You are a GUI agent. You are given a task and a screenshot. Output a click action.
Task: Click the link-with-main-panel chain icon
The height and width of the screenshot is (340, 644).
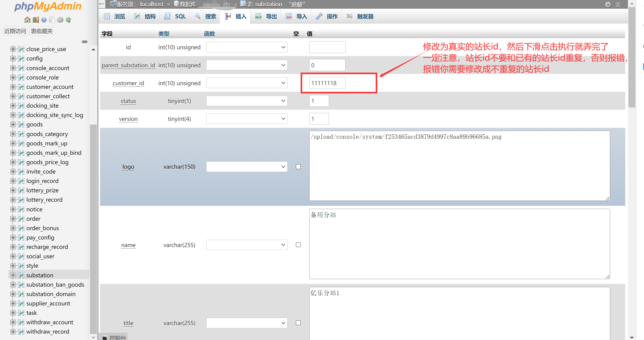pos(84,41)
